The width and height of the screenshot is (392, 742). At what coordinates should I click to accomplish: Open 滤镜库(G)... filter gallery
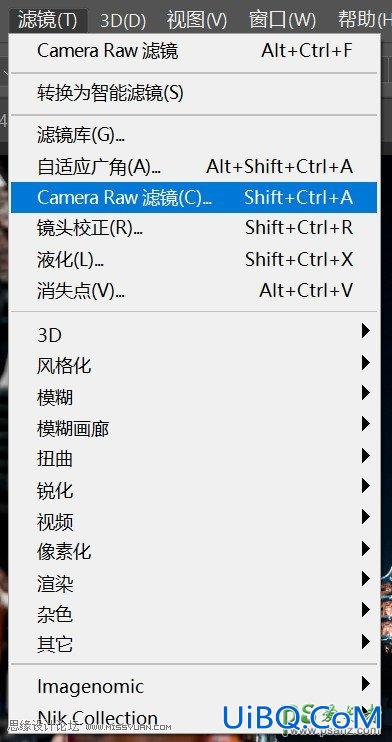(194, 135)
